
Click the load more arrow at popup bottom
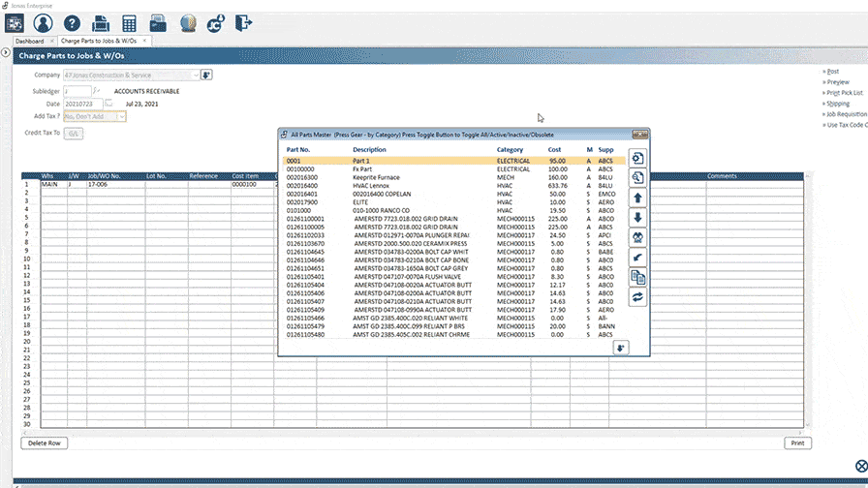621,348
